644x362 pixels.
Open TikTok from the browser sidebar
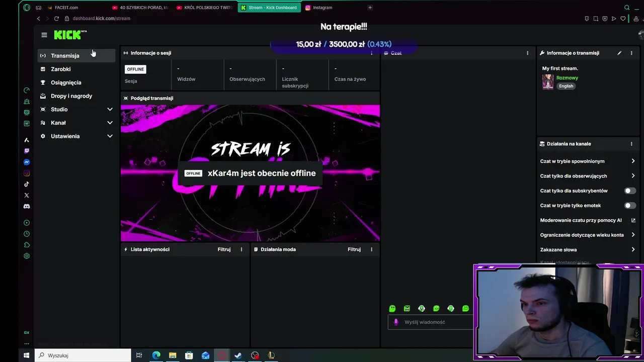click(27, 184)
